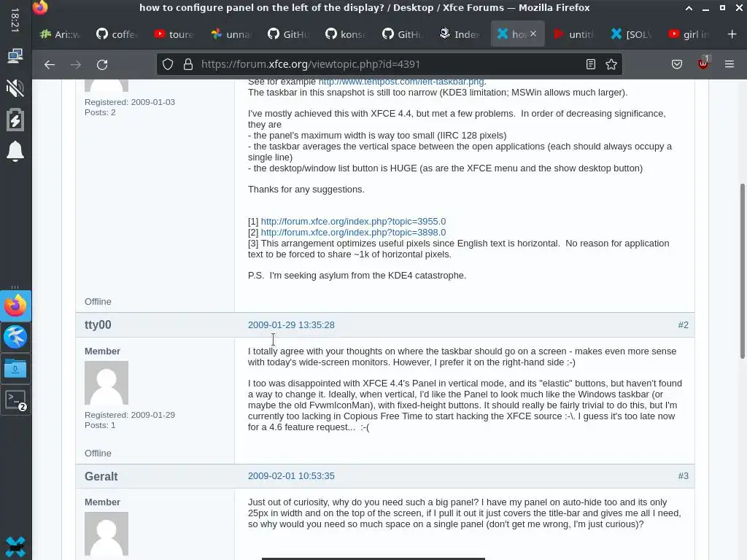This screenshot has width=747, height=560.
Task: Grab the page vertical scrollbar thumb
Action: tap(742, 271)
